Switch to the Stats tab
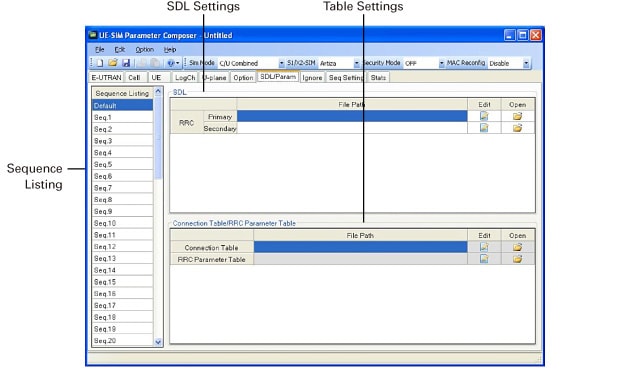 point(378,78)
